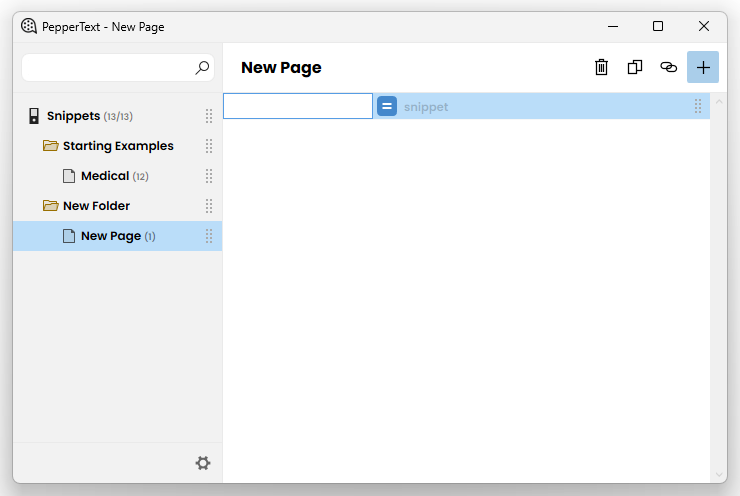Click the search magnifier icon
Screen dimensions: 740x496
click(x=202, y=68)
